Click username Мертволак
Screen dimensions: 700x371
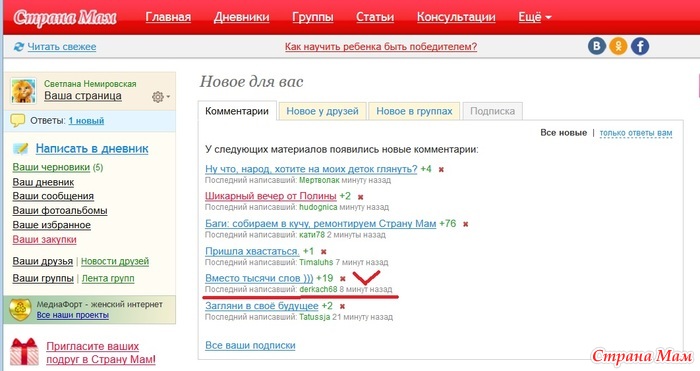319,180
